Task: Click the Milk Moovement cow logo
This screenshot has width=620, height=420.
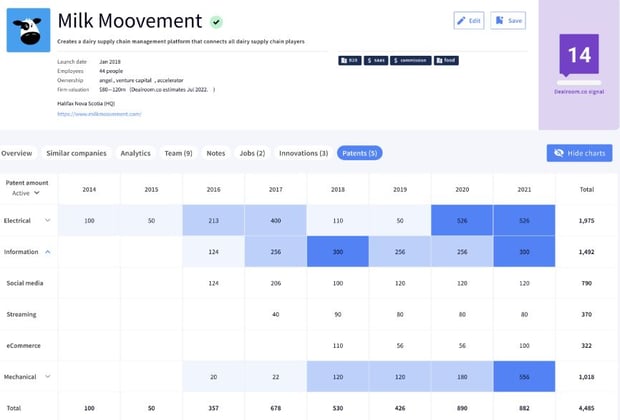Action: click(29, 30)
